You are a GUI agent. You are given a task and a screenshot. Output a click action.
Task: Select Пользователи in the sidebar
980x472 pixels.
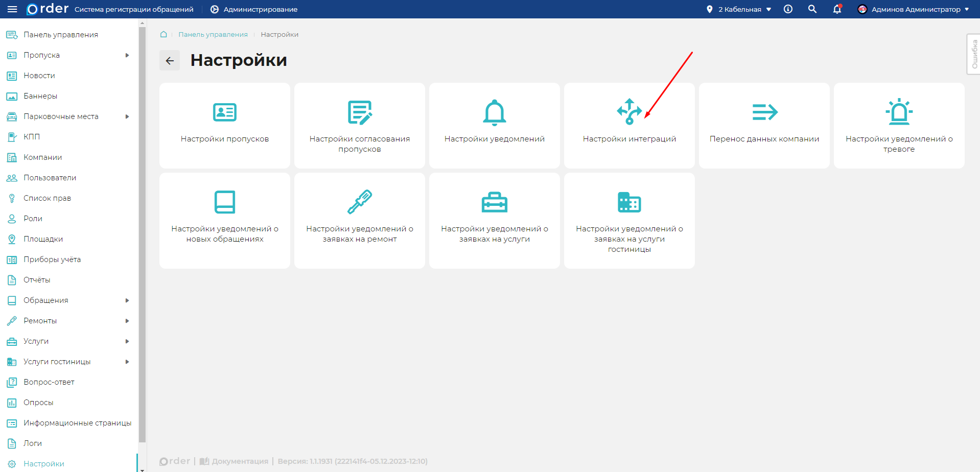pyautogui.click(x=50, y=178)
